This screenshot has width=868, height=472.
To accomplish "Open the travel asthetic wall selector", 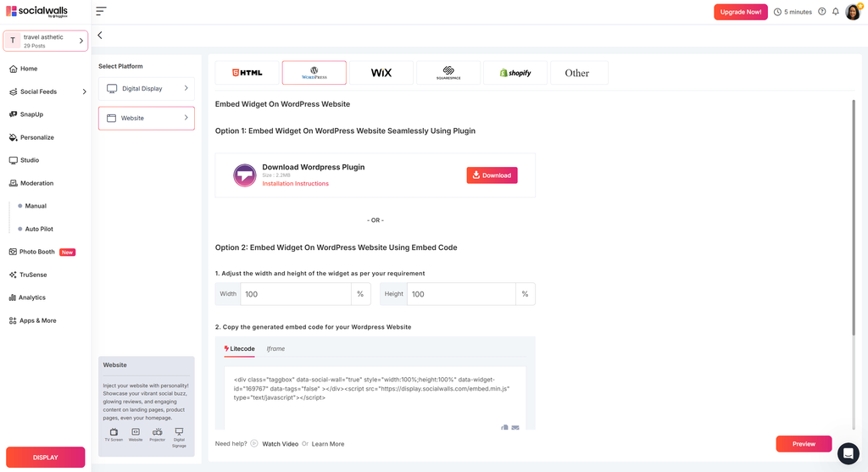I will click(x=46, y=41).
